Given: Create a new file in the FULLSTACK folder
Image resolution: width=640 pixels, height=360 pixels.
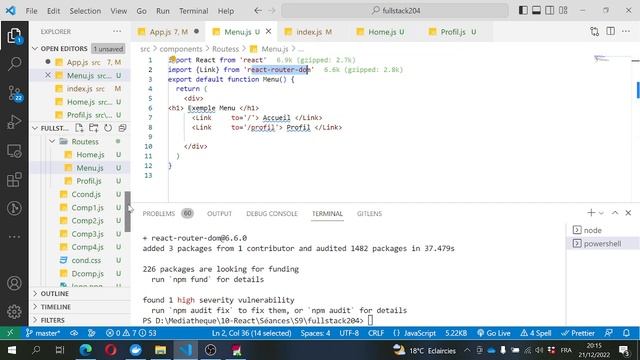Looking at the screenshot, I should point(79,128).
